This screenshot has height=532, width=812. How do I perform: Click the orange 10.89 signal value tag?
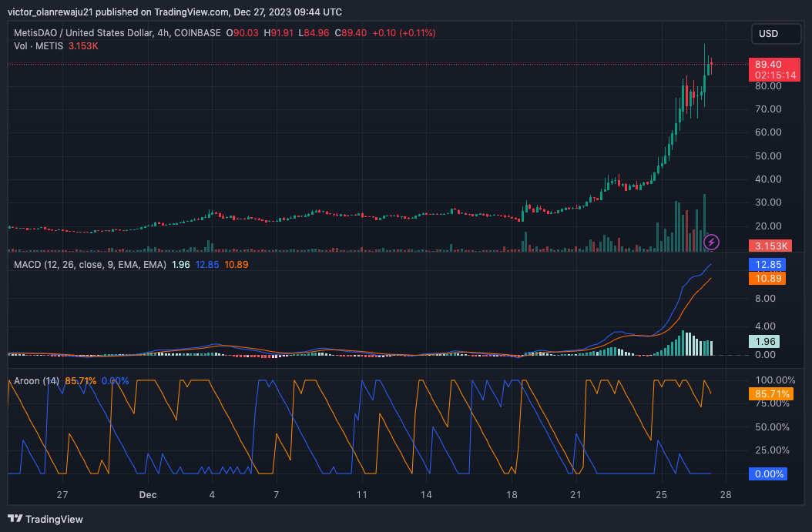[767, 279]
